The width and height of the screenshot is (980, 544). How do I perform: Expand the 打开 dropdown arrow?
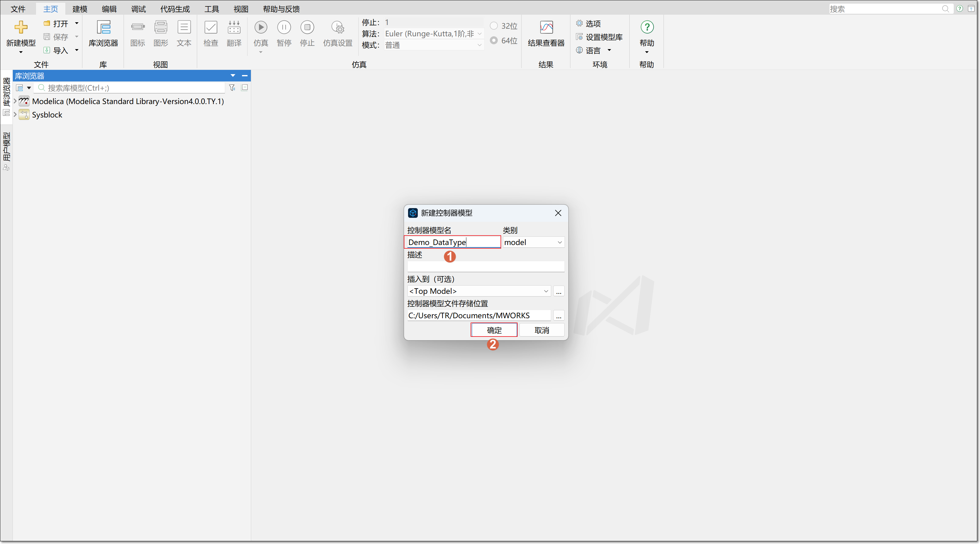tap(77, 23)
